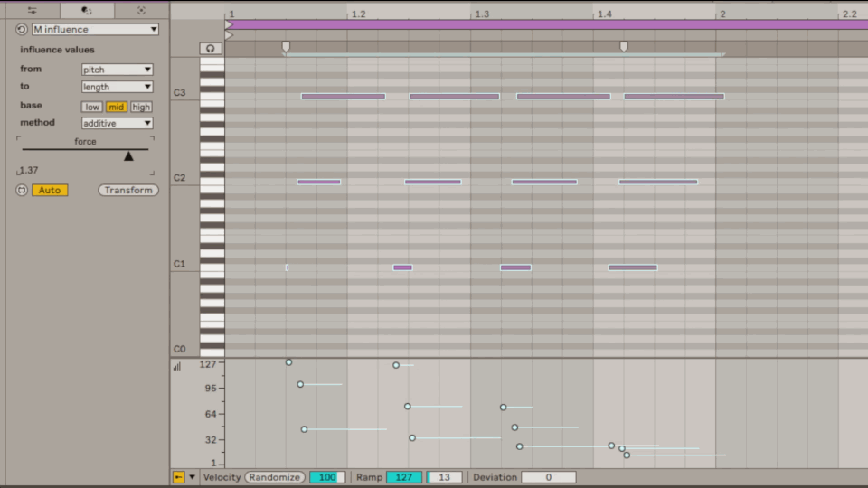868x488 pixels.
Task: Open the 'to' length dropdown
Action: 117,87
